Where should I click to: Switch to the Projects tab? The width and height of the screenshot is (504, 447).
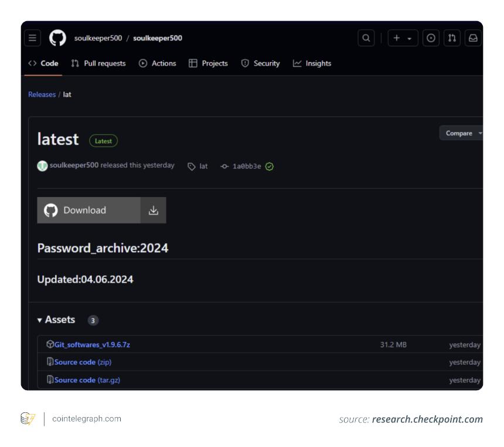point(208,63)
